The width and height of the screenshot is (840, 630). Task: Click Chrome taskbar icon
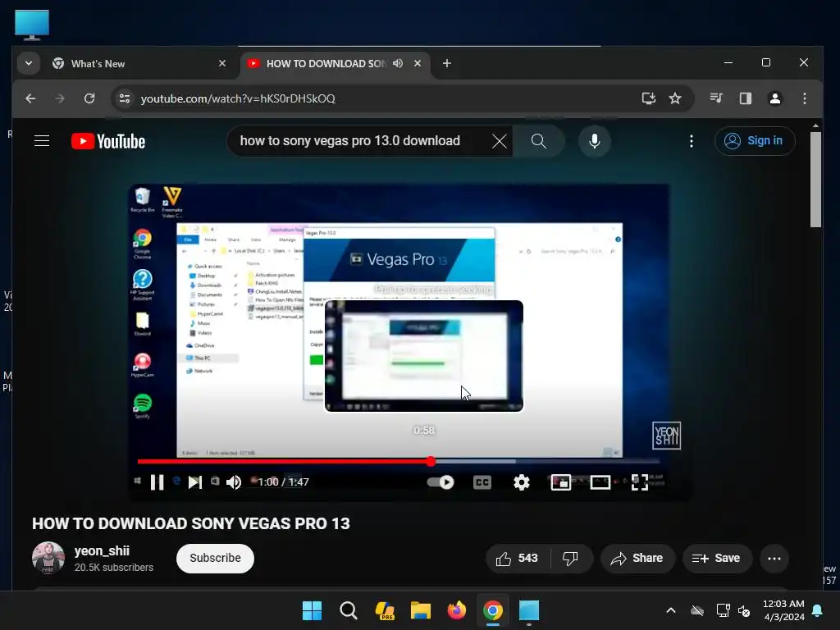493,610
